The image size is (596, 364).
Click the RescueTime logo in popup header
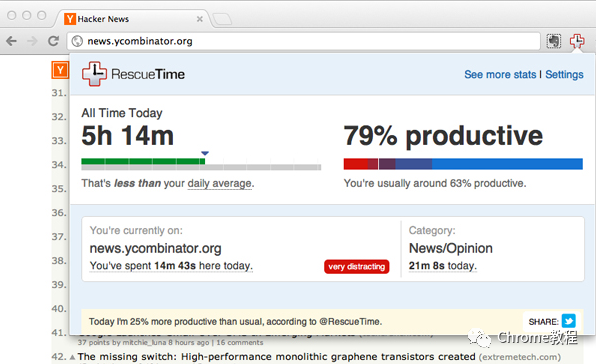[133, 74]
